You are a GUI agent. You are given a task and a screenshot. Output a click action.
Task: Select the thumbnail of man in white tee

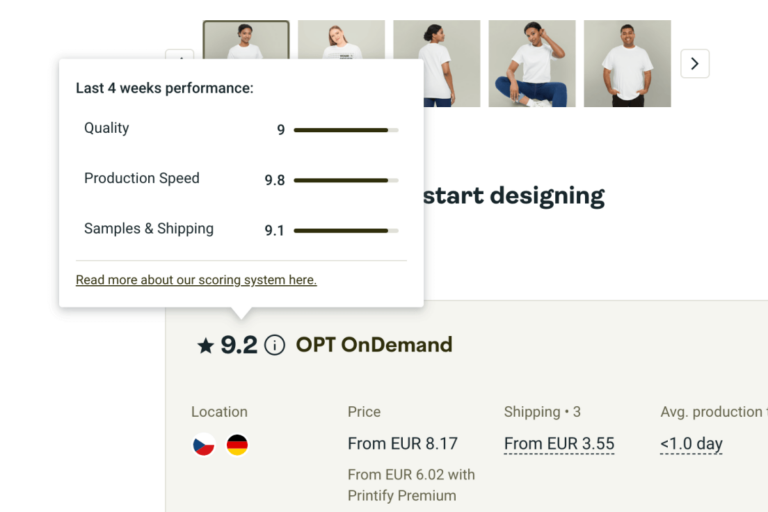627,62
